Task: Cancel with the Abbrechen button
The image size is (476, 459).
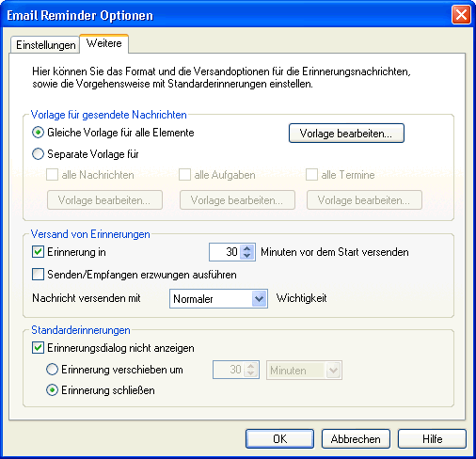Action: coord(356,438)
